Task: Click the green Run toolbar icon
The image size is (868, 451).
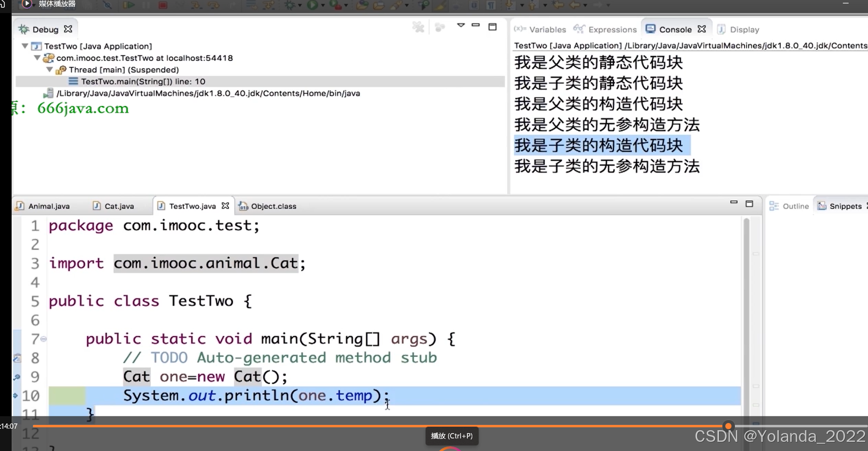Action: point(312,5)
